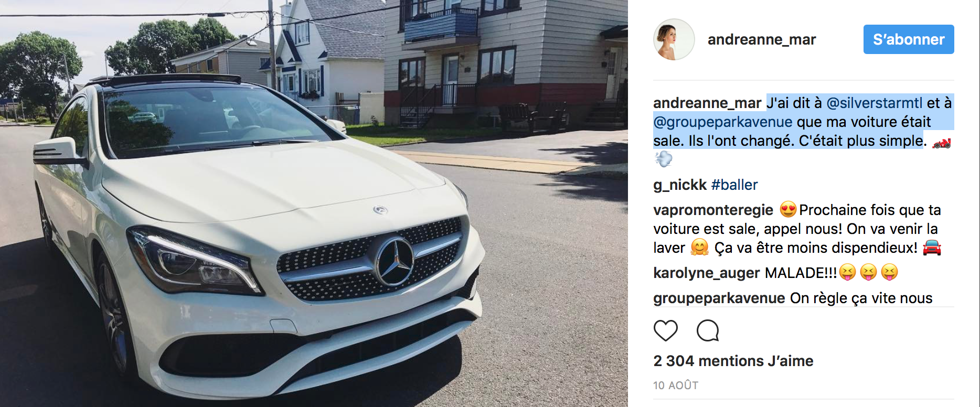Image resolution: width=980 pixels, height=407 pixels.
Task: Open the groupeparkavenue commenter profile
Action: pos(719,298)
